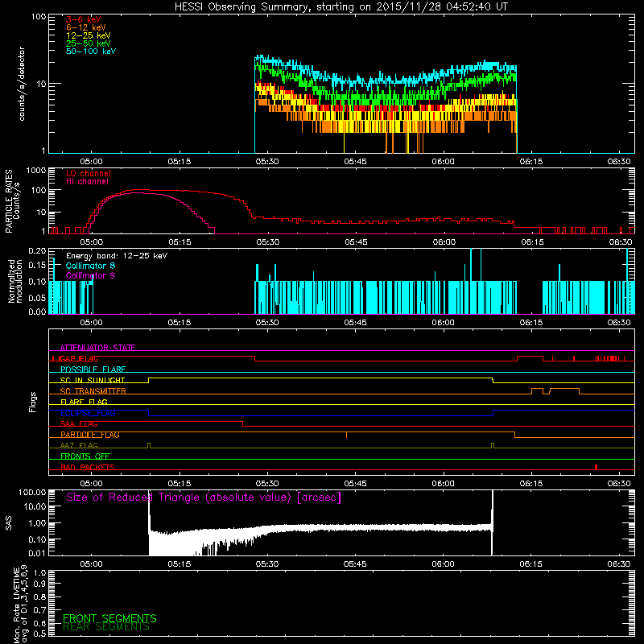
Task: Click the ATTENUATOR STATE flag label
Action: pyautogui.click(x=97, y=348)
